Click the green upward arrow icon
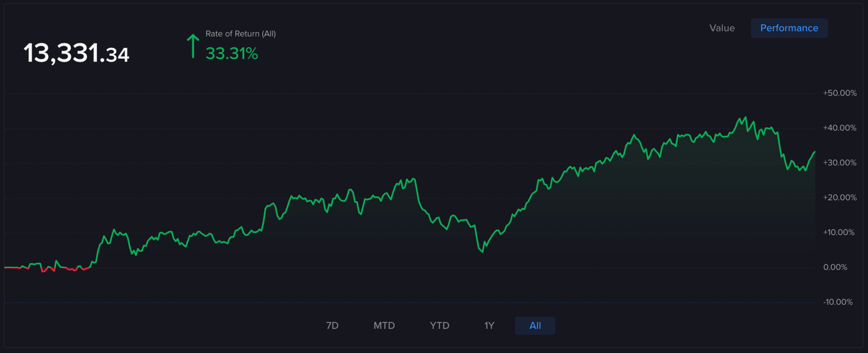 (x=193, y=46)
